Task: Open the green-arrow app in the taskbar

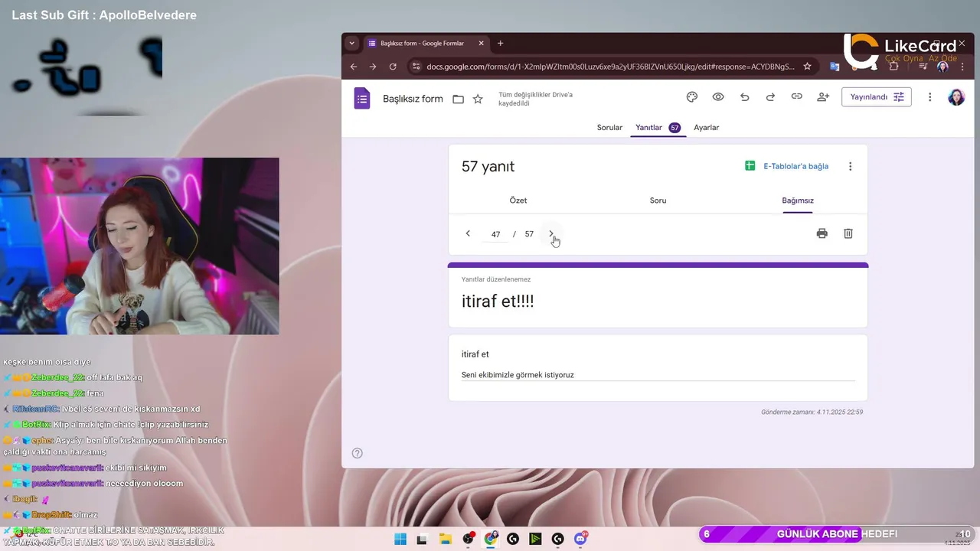Action: (x=535, y=539)
